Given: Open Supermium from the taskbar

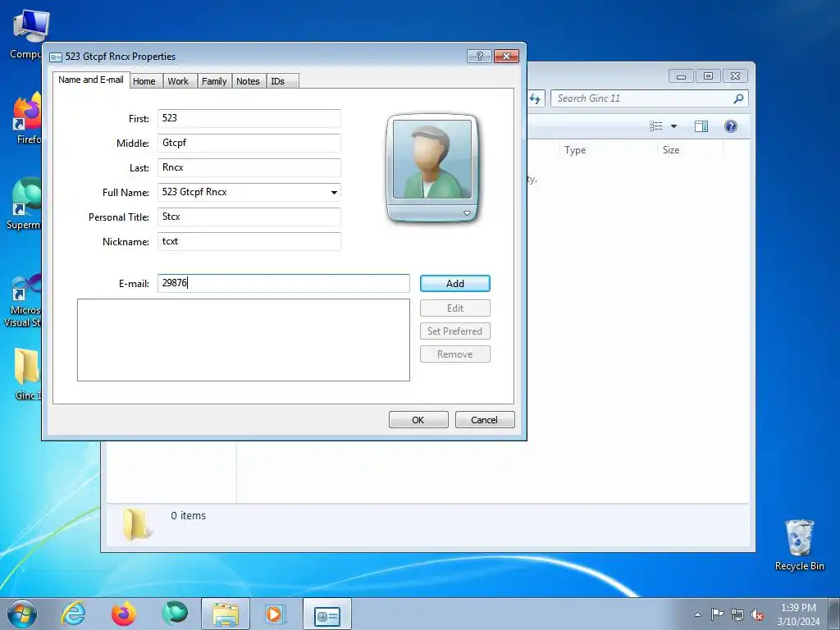Looking at the screenshot, I should (x=175, y=614).
